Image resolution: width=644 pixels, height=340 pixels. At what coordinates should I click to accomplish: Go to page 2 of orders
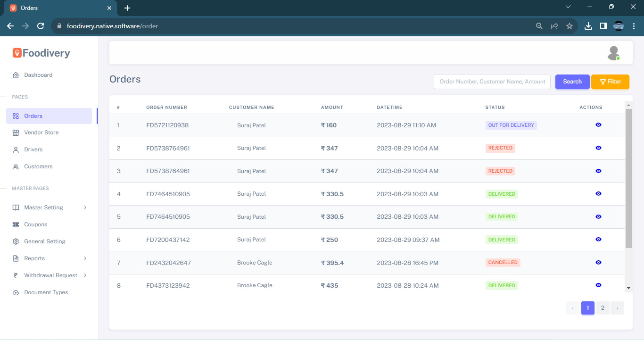click(603, 308)
